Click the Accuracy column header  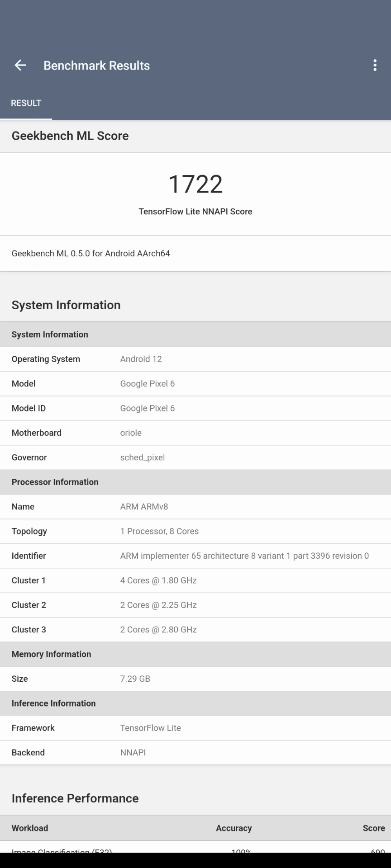coord(234,828)
